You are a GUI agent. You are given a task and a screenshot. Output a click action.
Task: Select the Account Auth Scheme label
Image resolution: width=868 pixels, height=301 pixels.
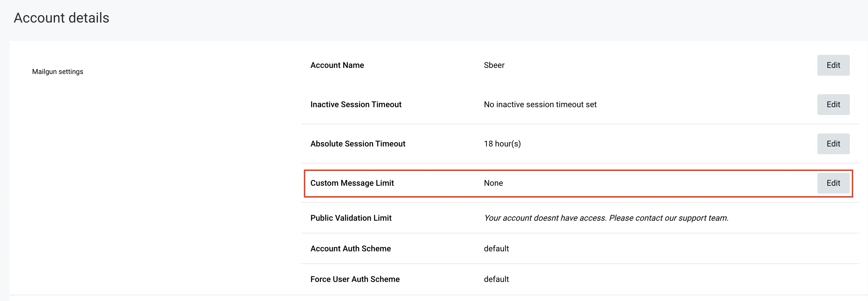click(350, 249)
